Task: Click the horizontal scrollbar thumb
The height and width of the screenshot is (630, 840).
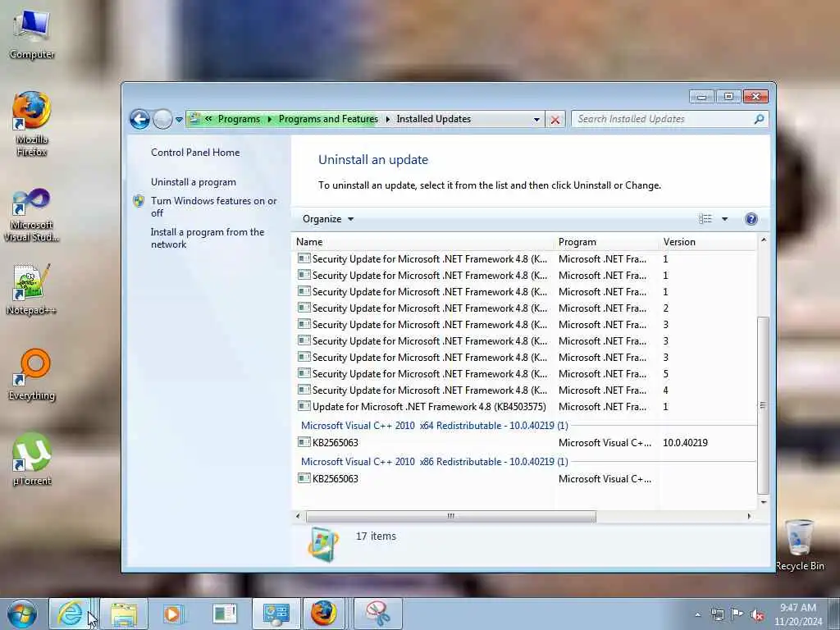Action: click(x=450, y=517)
